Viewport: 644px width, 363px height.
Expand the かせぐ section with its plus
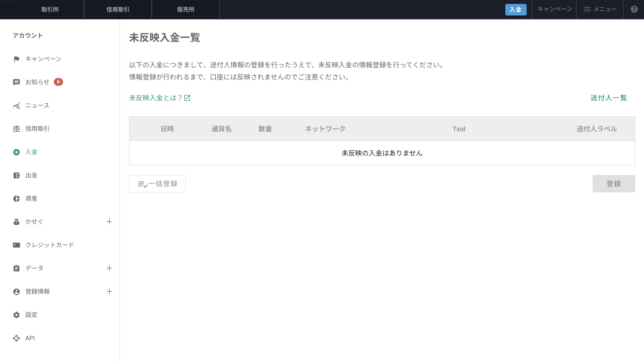click(109, 221)
